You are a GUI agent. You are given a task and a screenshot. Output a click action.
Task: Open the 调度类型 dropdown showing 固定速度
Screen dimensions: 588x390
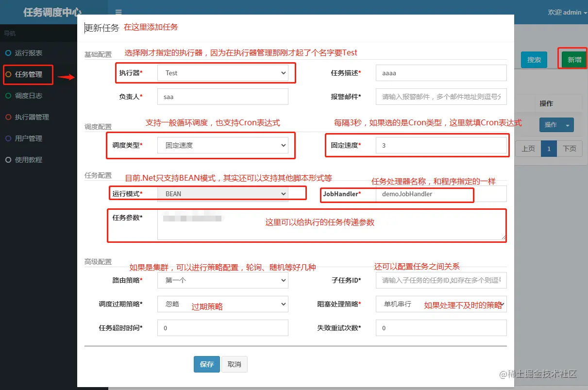223,145
